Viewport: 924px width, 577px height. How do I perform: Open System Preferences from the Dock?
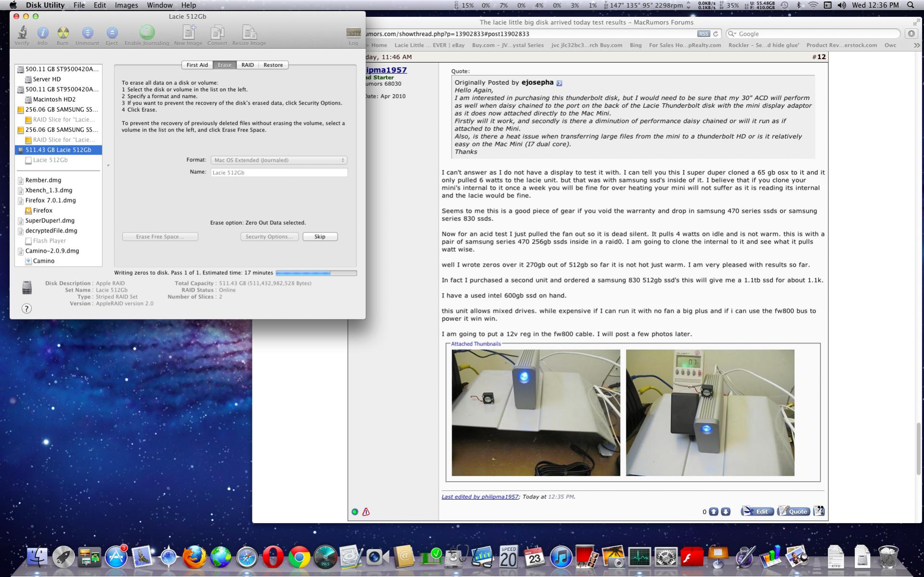tap(665, 557)
